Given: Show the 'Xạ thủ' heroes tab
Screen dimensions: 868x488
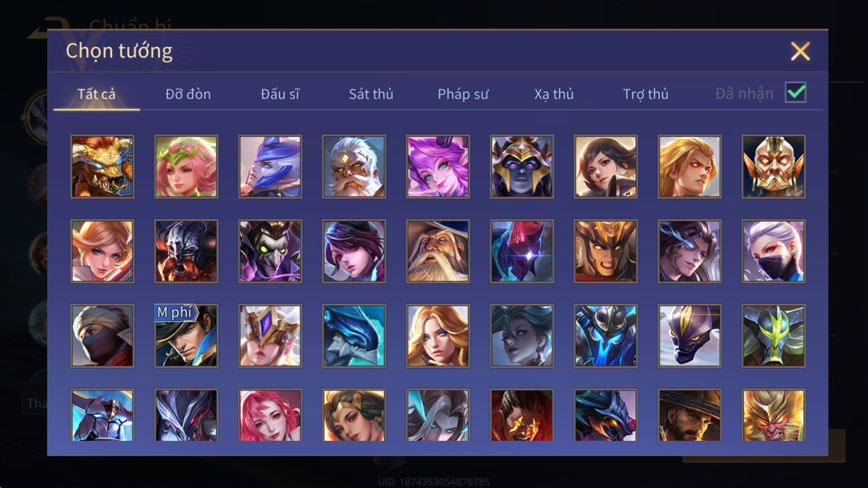Looking at the screenshot, I should (554, 94).
